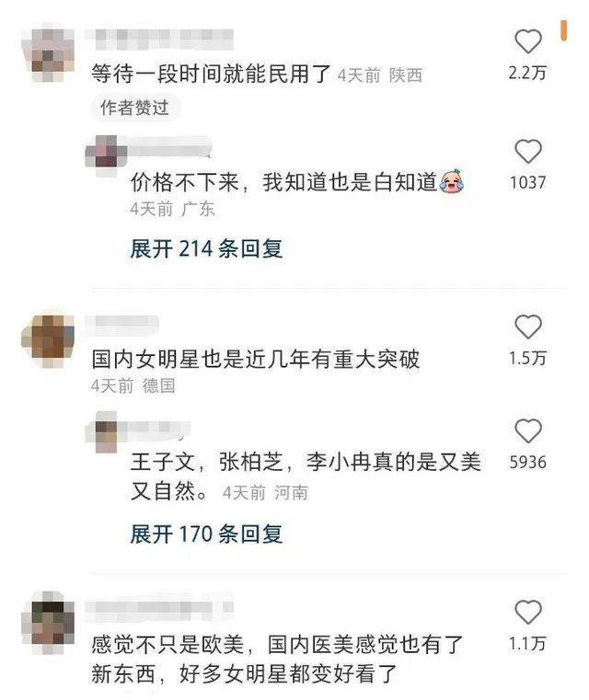Like the comment with 1.5万 likes
Viewport: 589px width, 700px height.
(528, 327)
